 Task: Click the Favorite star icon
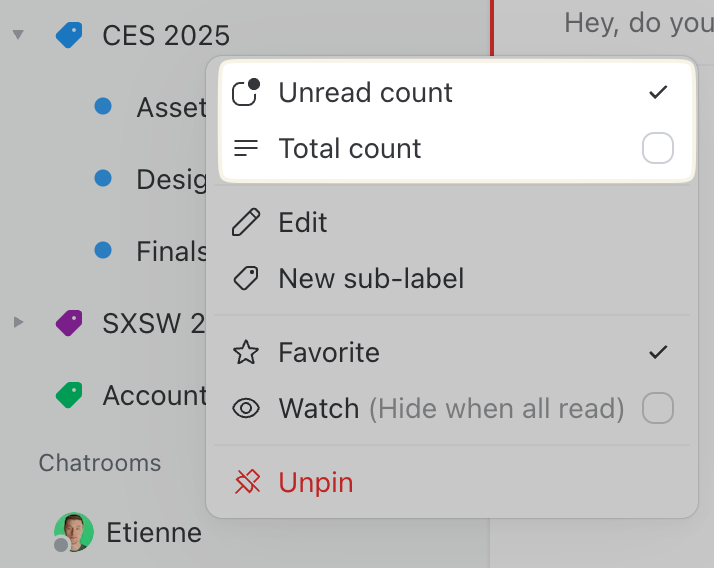point(246,352)
